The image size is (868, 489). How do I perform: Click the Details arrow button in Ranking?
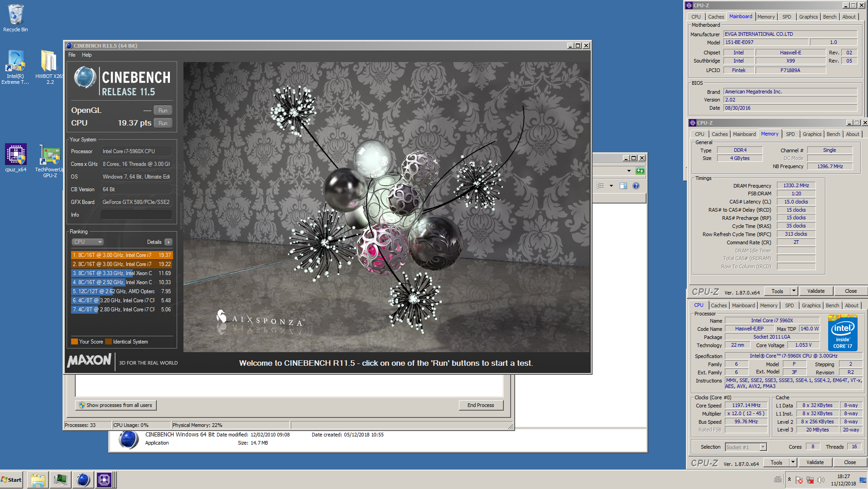coord(169,242)
